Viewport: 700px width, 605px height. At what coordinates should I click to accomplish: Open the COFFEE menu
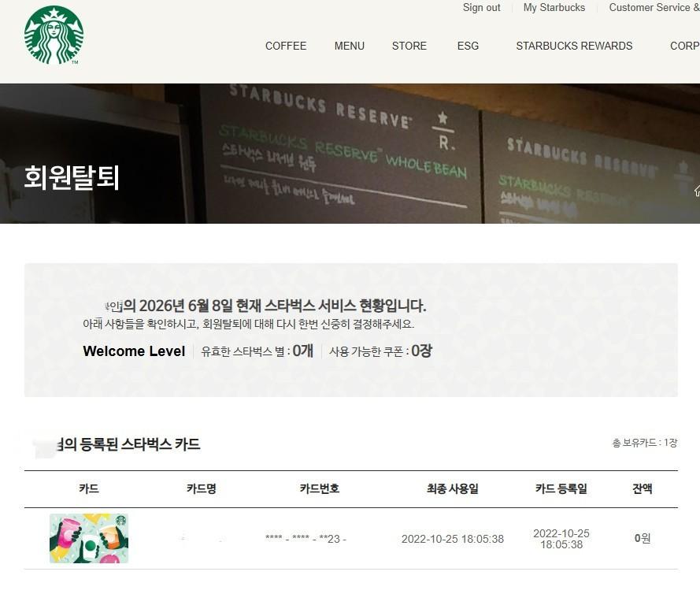coord(286,46)
